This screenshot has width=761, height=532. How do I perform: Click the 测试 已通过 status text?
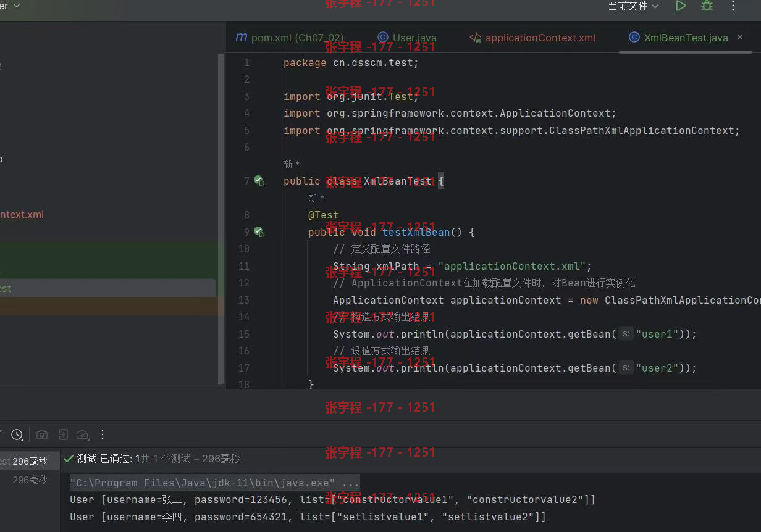[x=104, y=459]
